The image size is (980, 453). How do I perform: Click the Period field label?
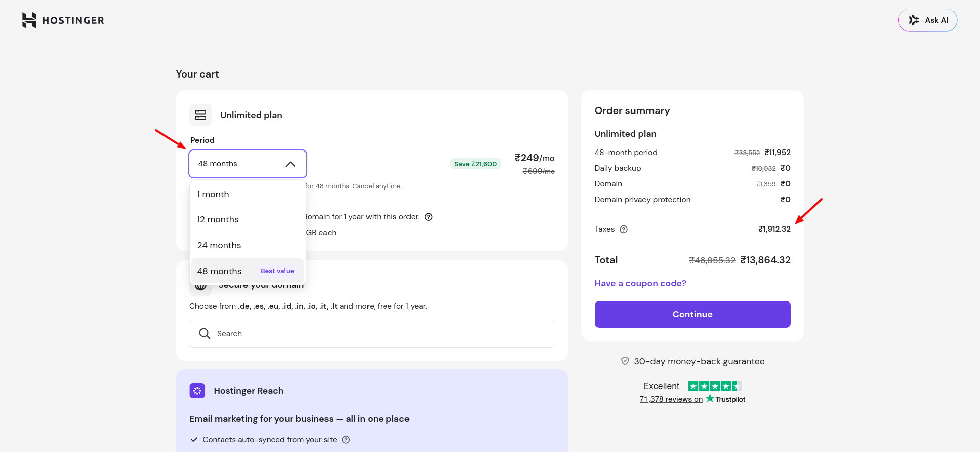point(202,140)
